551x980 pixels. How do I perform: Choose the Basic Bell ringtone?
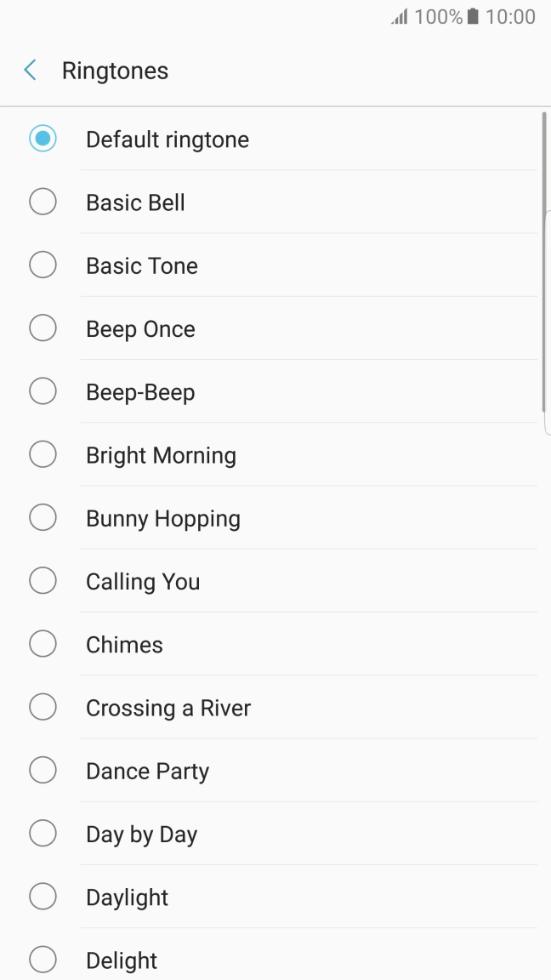click(134, 202)
